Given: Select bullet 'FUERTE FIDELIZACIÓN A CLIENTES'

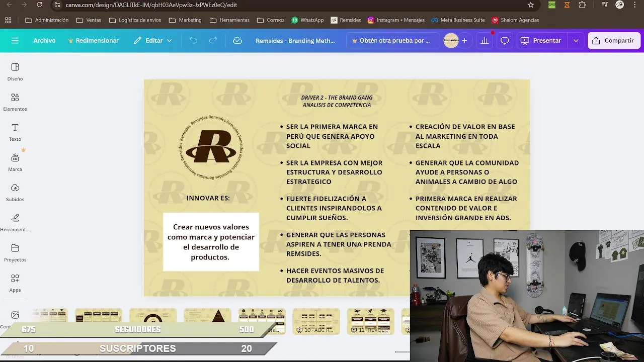Looking at the screenshot, I should [x=334, y=208].
